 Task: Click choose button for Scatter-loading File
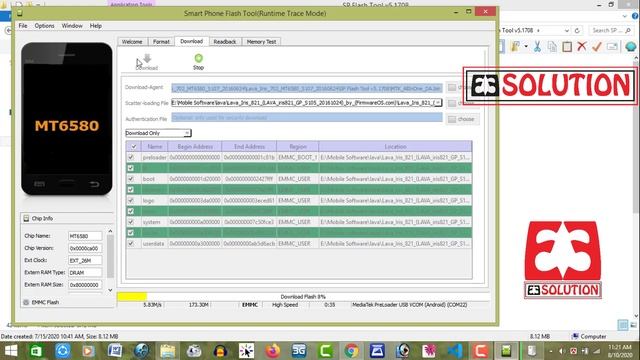point(462,103)
